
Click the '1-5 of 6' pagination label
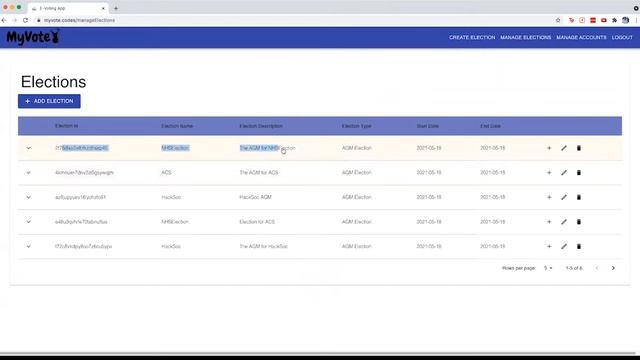click(x=574, y=268)
